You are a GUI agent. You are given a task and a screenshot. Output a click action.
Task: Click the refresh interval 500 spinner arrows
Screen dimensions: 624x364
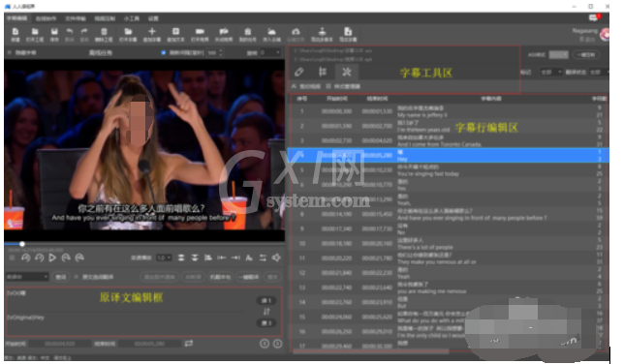click(x=221, y=52)
